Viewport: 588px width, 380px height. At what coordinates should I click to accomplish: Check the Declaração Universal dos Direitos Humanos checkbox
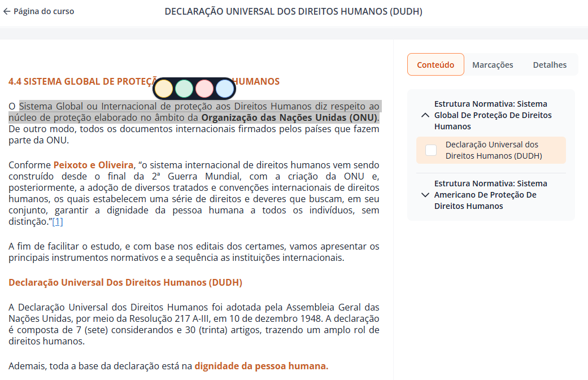point(431,150)
